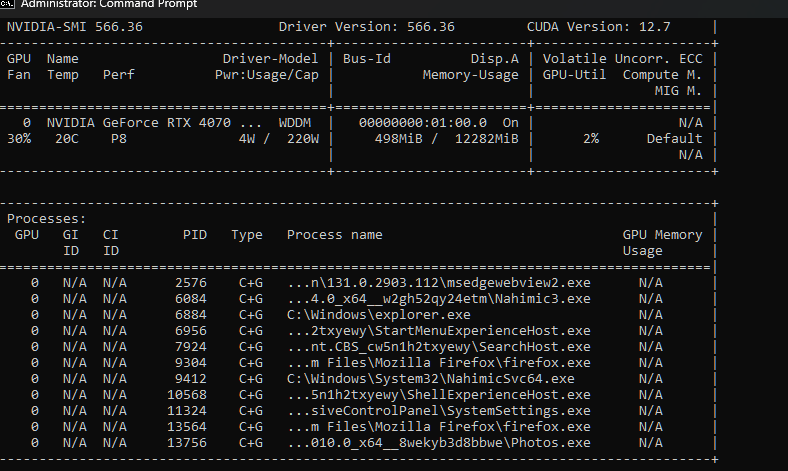Click PID 6956 in process list
This screenshot has height=471, width=788.
(x=190, y=331)
